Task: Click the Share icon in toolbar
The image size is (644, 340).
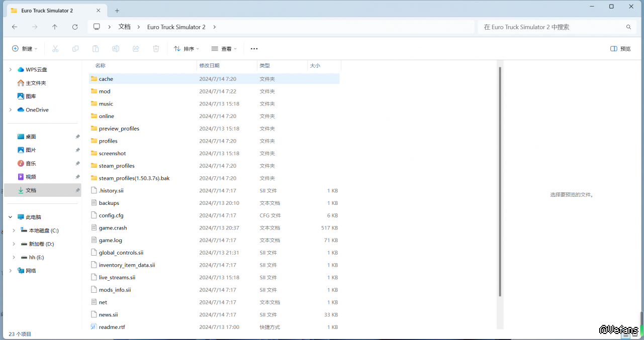Action: [x=136, y=49]
